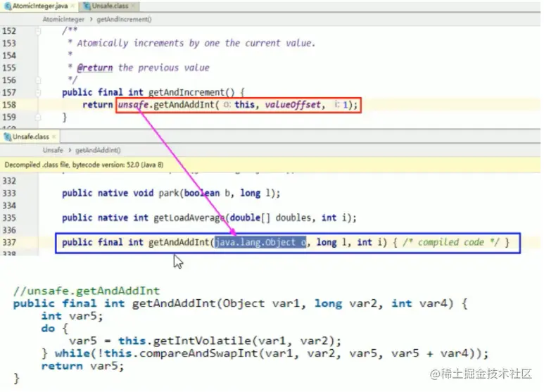Click the top Unsafe.class file icon
The width and height of the screenshot is (544, 392).
pyautogui.click(x=87, y=6)
